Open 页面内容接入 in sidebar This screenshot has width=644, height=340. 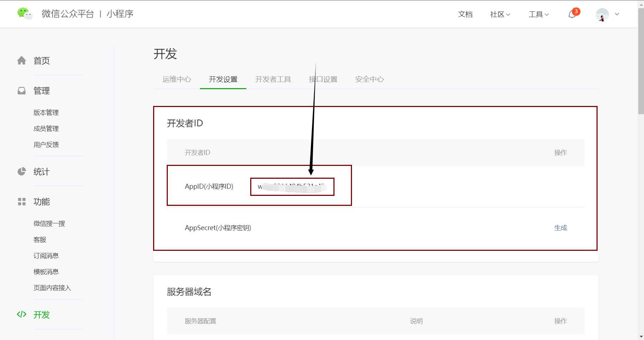[x=52, y=288]
